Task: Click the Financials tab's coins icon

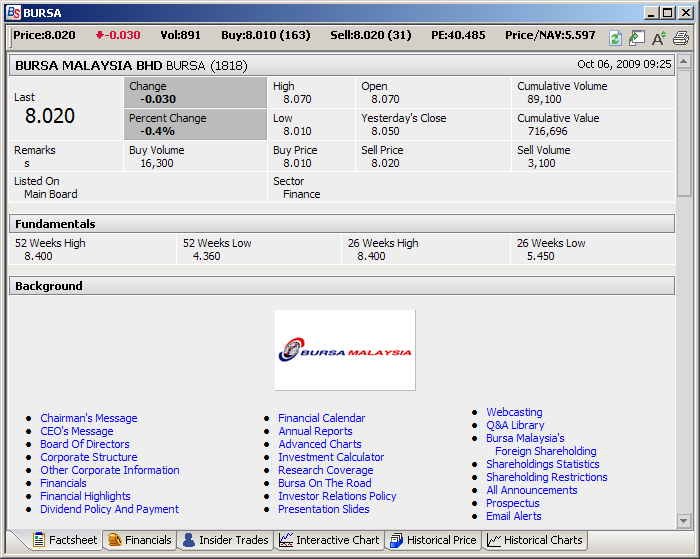Action: click(115, 540)
